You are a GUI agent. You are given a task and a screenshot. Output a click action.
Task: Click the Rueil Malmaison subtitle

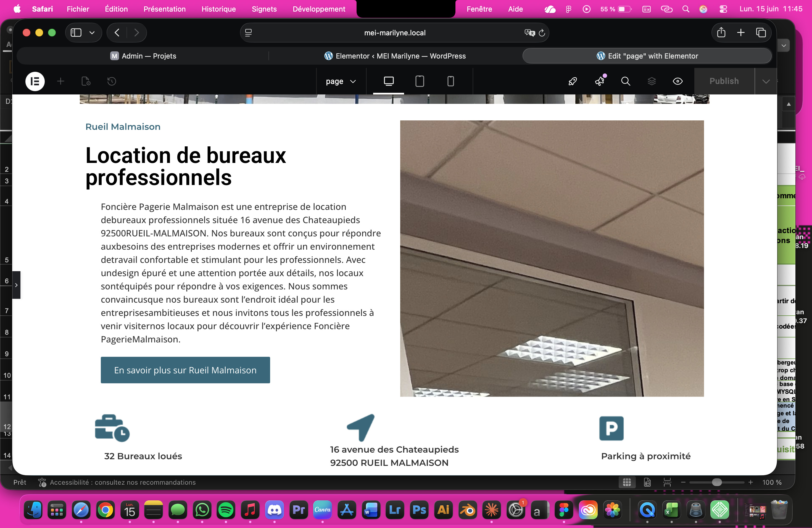click(123, 127)
